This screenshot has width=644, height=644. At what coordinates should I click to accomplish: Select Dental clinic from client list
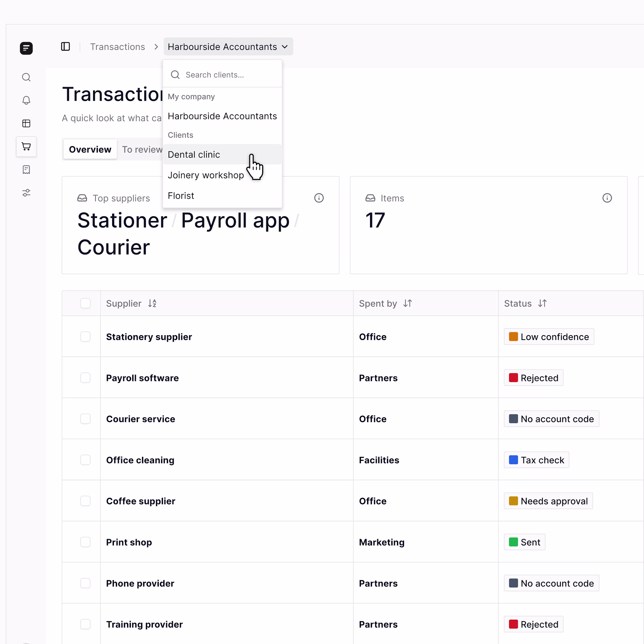(x=222, y=154)
